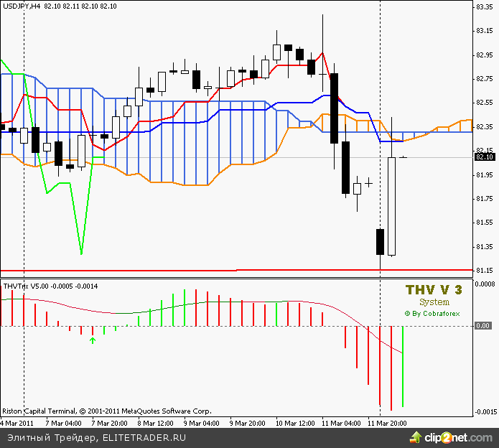Click the last green histogram bar
The image size is (499, 448).
pos(403,365)
